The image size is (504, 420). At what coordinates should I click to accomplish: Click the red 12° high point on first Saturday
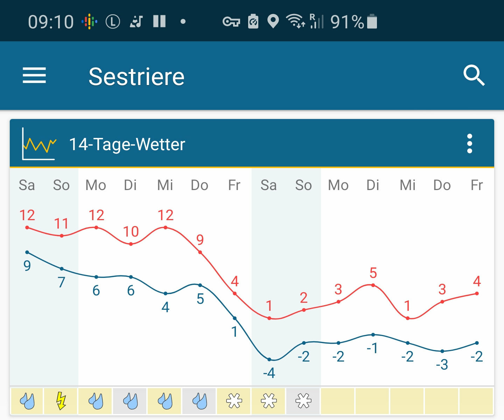(27, 227)
